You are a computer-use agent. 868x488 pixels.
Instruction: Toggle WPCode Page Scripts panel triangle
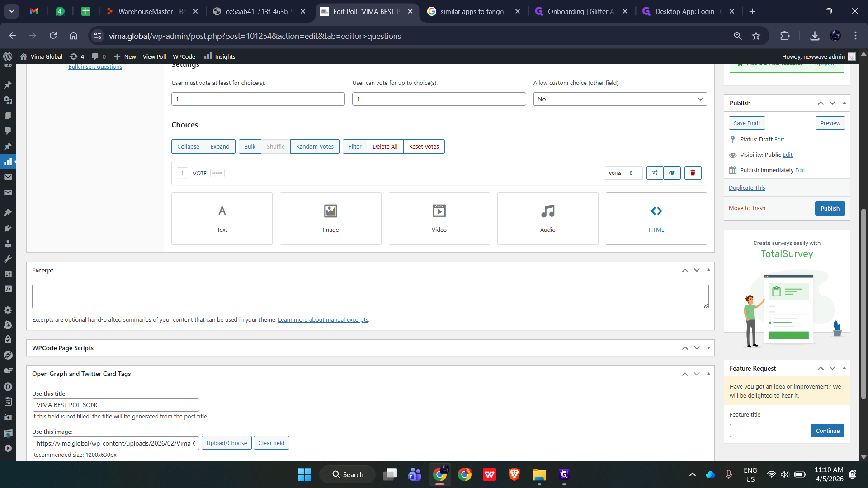[708, 348]
